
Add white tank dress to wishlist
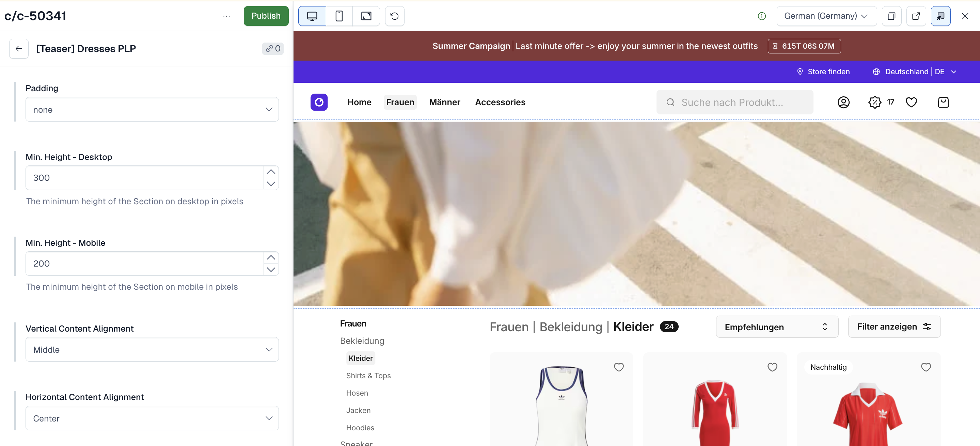coord(619,367)
